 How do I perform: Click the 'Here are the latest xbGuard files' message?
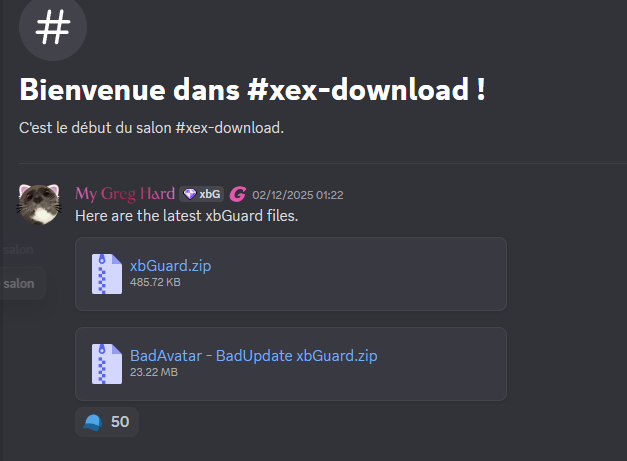coord(186,216)
